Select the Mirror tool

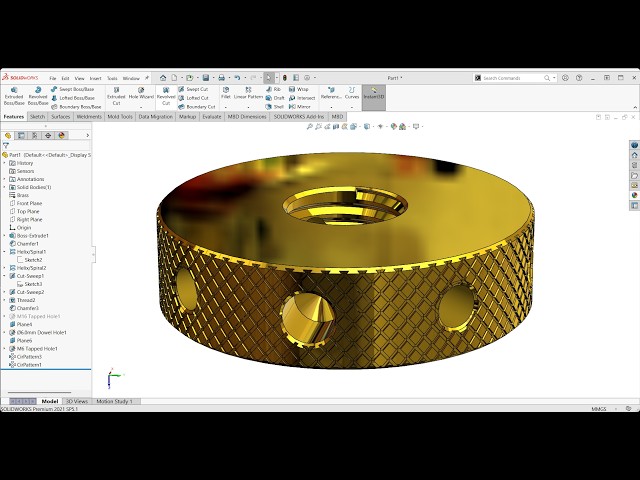300,107
